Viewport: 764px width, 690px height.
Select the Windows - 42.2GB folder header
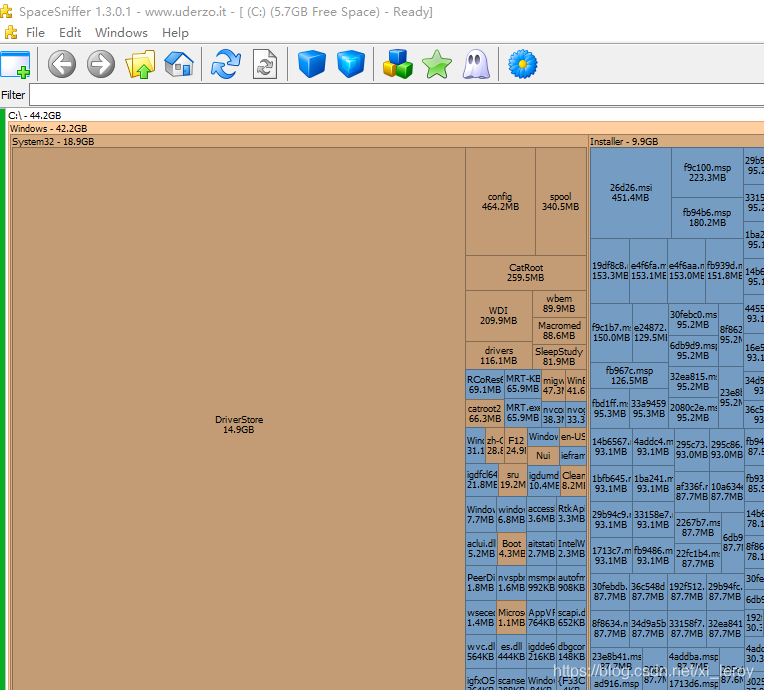386,129
